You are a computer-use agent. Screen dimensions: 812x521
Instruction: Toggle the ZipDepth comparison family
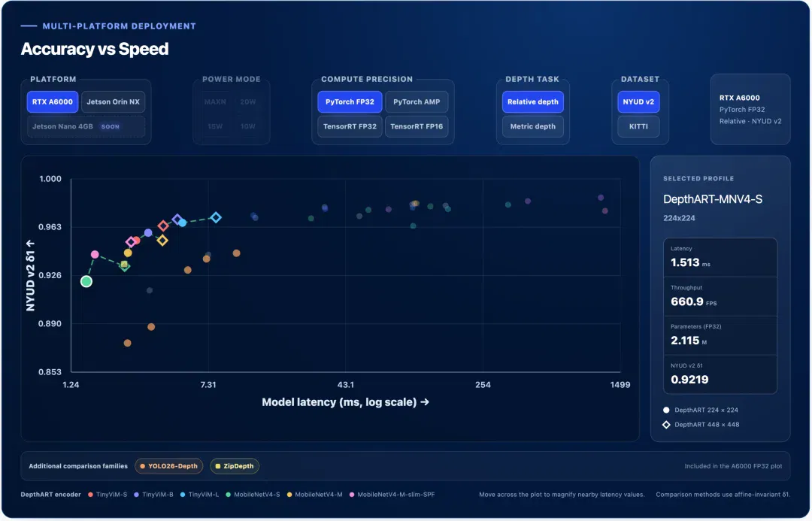pyautogui.click(x=235, y=466)
